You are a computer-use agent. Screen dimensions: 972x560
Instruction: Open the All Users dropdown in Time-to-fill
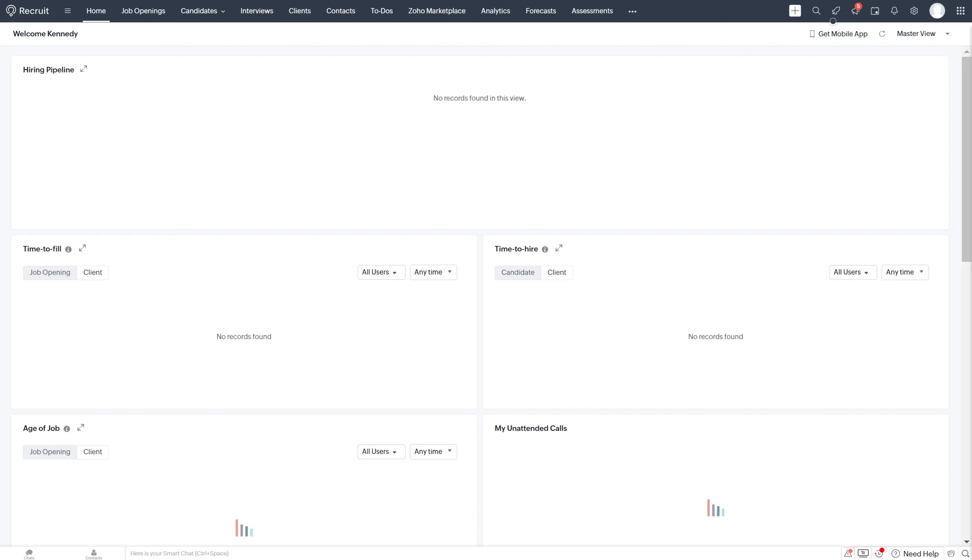coord(380,272)
